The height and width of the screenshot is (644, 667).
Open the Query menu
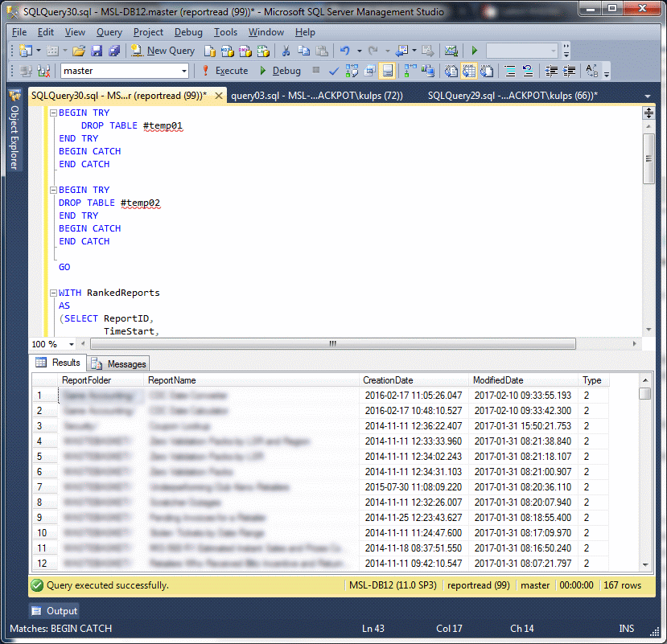109,32
